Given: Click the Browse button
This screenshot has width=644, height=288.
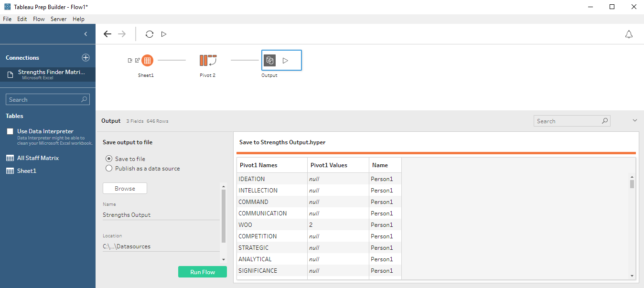Looking at the screenshot, I should point(125,188).
